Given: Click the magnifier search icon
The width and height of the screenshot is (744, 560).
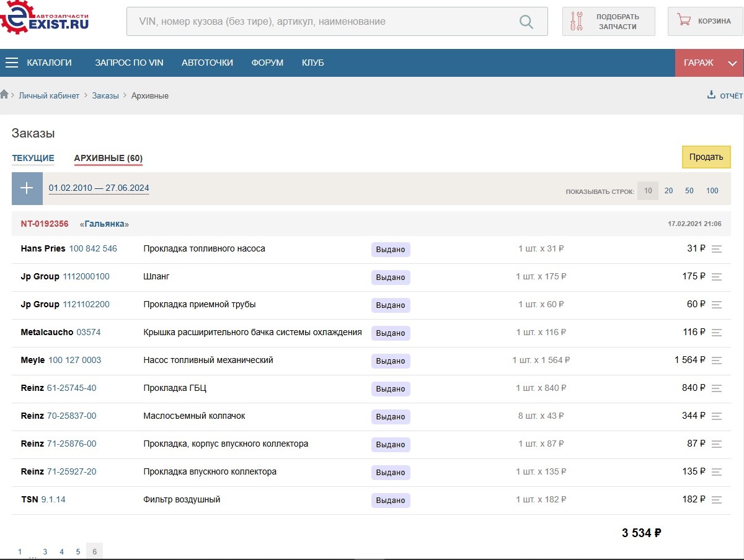Looking at the screenshot, I should pyautogui.click(x=526, y=22).
